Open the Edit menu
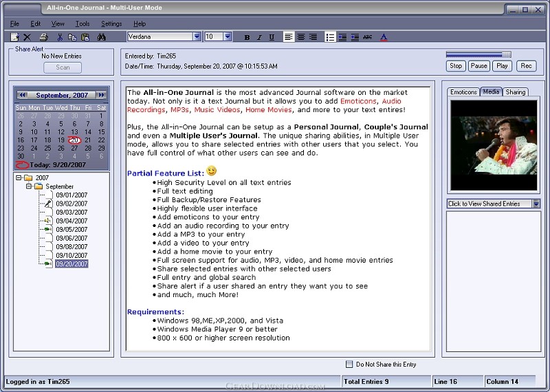 (36, 24)
